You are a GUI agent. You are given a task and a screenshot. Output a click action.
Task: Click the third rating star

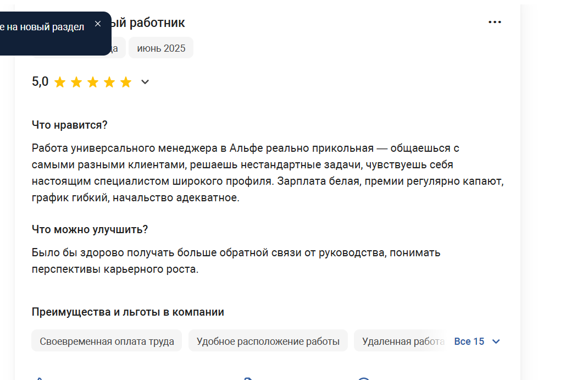(93, 82)
